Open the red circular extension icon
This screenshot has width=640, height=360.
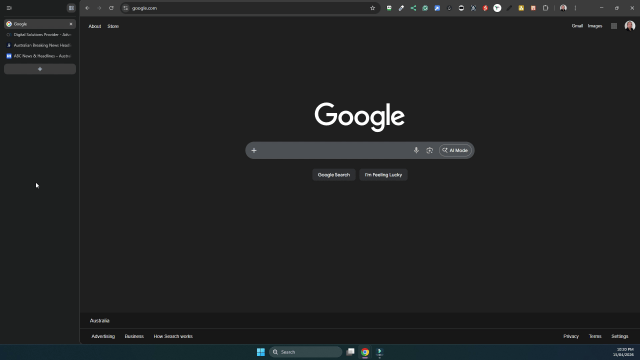(485, 8)
